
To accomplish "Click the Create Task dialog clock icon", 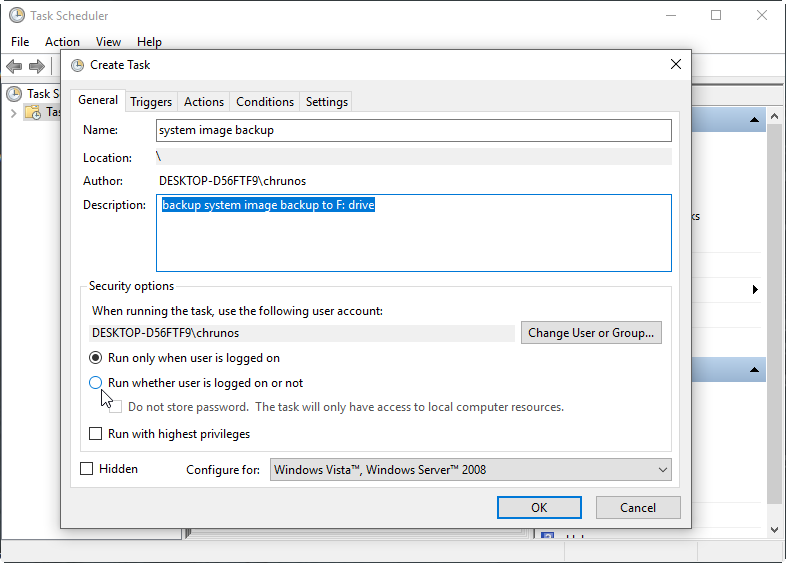I will tap(77, 65).
